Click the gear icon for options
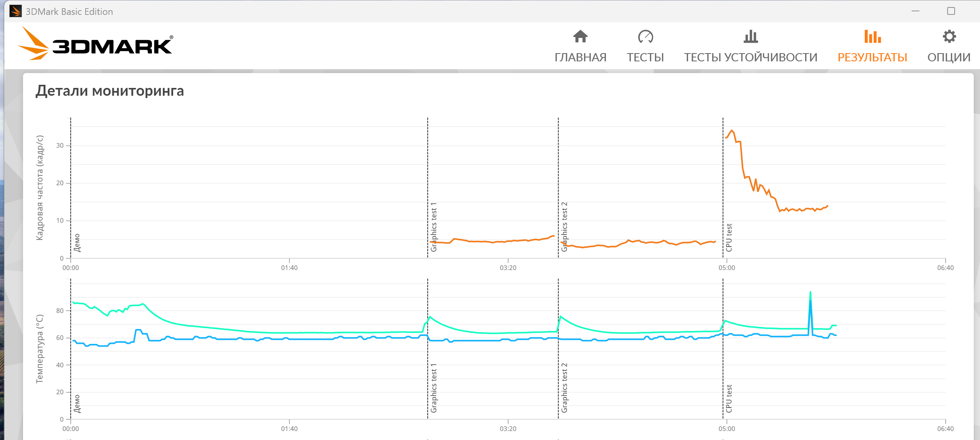This screenshot has height=440, width=980. pyautogui.click(x=949, y=36)
